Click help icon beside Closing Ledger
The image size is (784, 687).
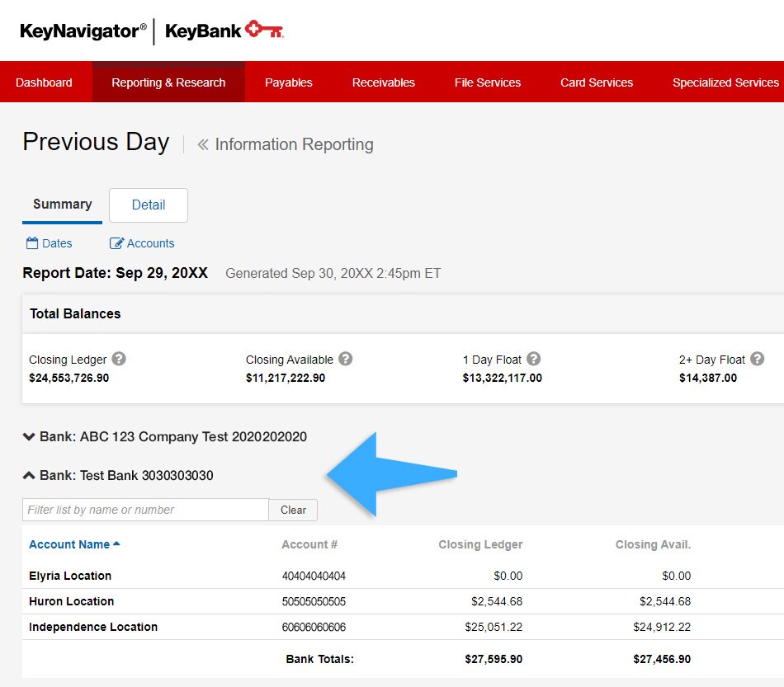[x=119, y=360]
